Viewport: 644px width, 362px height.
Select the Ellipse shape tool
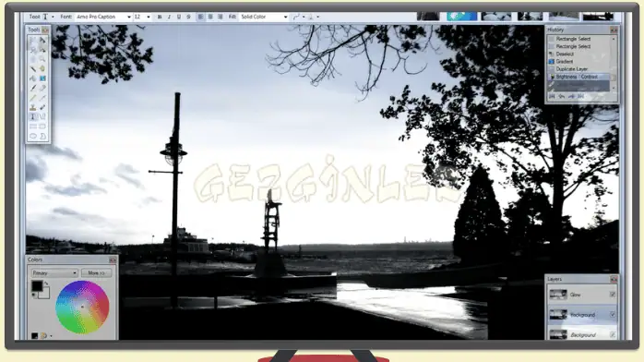(x=33, y=136)
